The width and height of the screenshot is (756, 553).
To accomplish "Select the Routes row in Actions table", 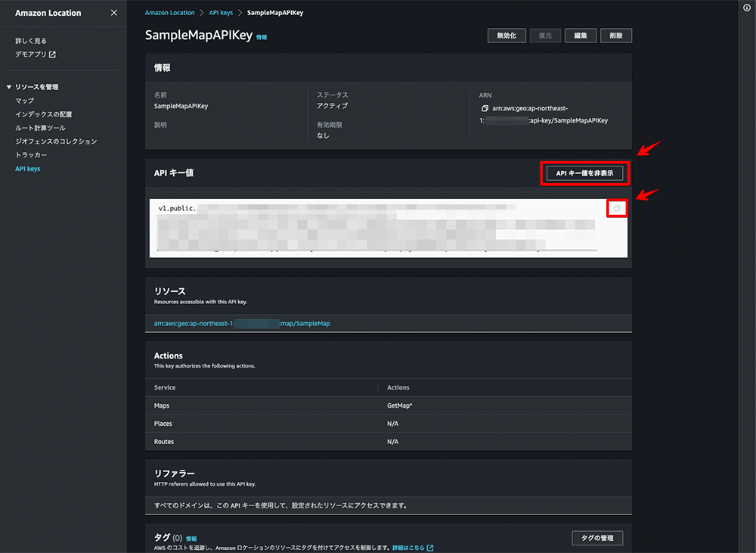I will tap(388, 442).
